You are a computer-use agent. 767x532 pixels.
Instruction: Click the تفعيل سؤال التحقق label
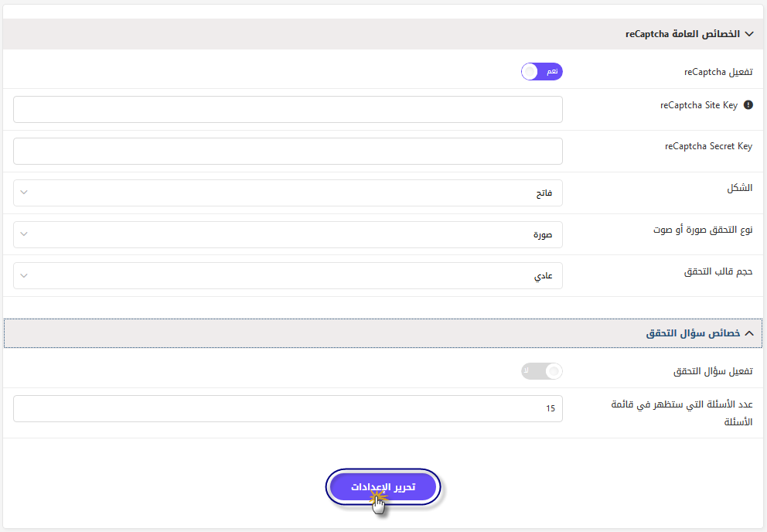point(713,371)
